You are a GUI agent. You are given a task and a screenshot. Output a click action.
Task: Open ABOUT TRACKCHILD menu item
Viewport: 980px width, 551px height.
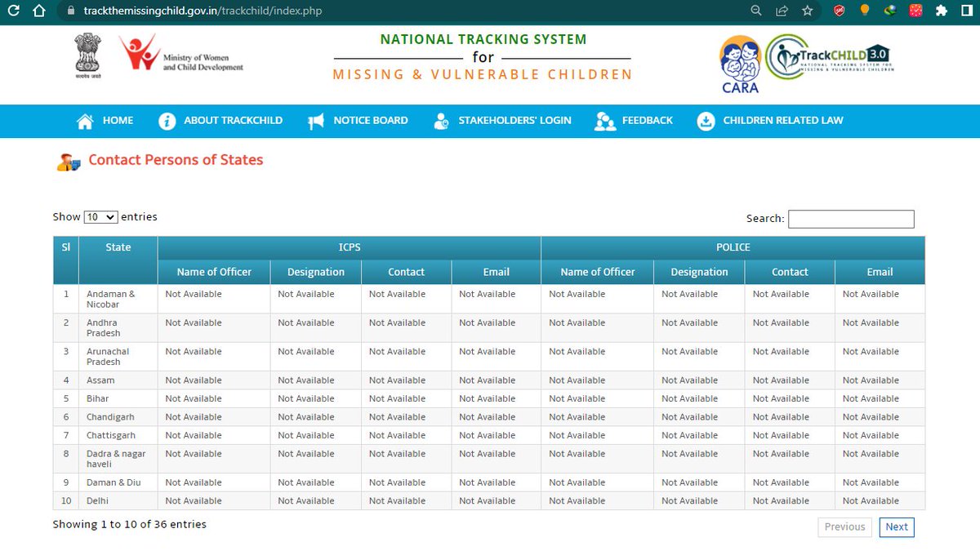pyautogui.click(x=233, y=120)
